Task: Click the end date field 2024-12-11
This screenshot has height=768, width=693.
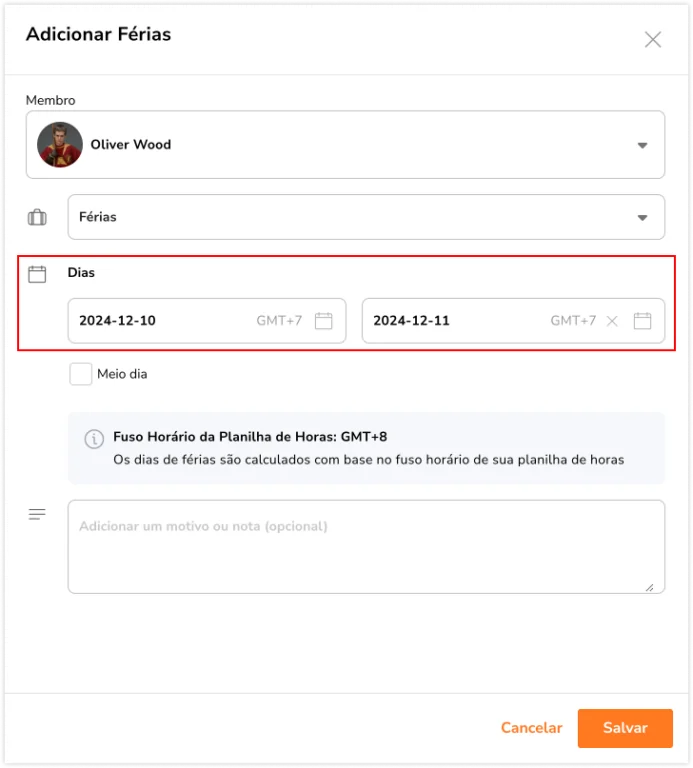Action: pos(513,321)
